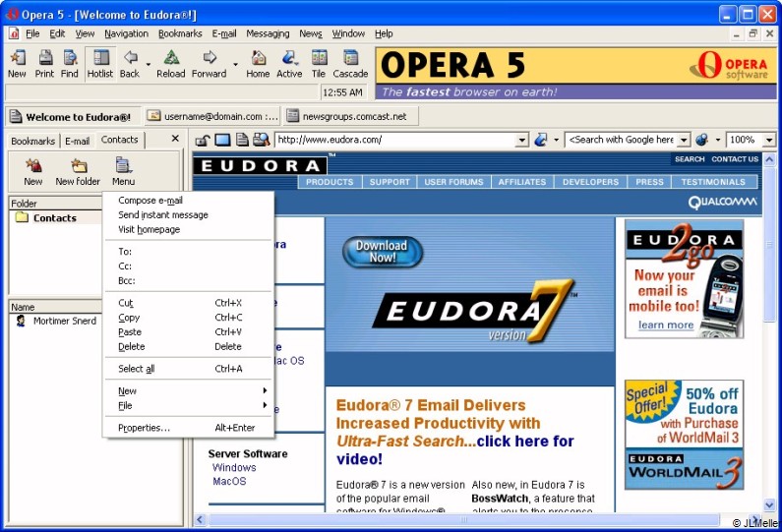782x532 pixels.
Task: Expand the File submenu in context menu
Action: [189, 405]
